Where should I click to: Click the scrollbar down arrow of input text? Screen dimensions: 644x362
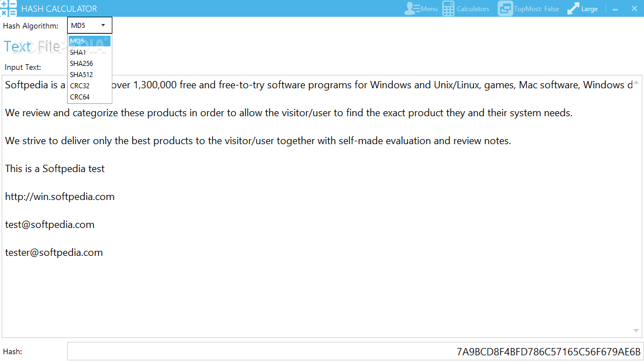click(x=636, y=330)
